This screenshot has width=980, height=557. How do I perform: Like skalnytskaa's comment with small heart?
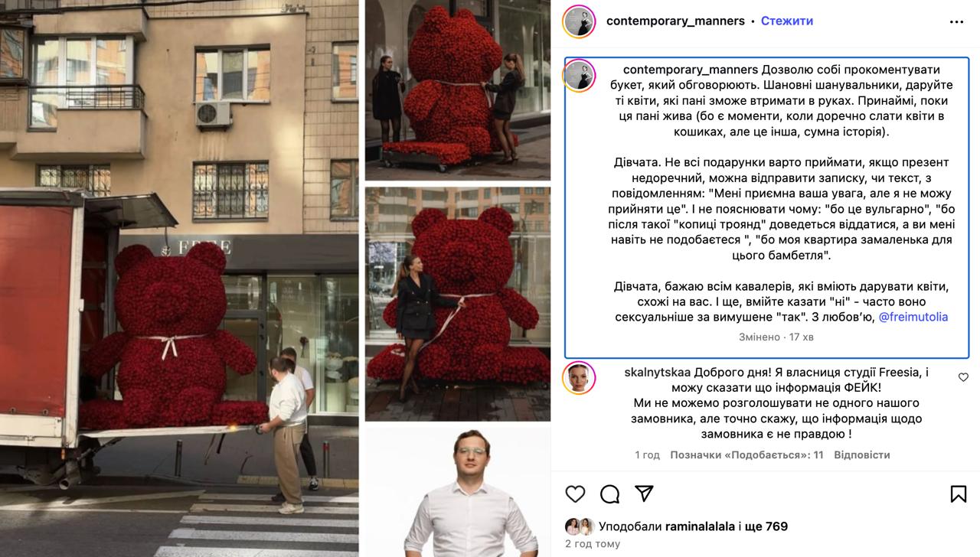(x=963, y=377)
